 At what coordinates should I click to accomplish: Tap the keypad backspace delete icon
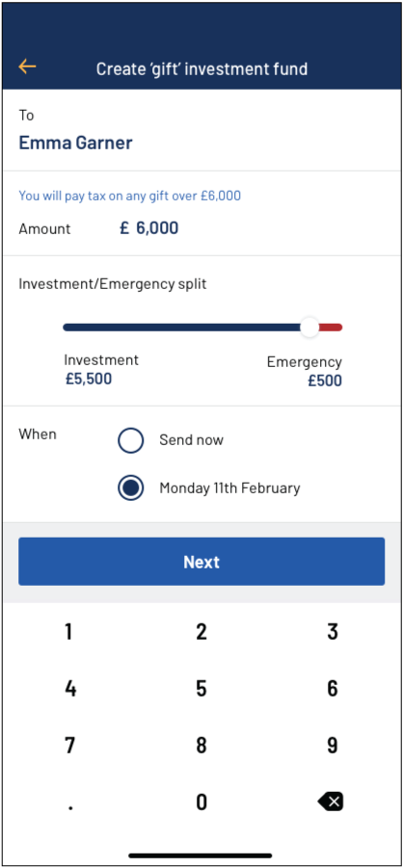point(331,801)
